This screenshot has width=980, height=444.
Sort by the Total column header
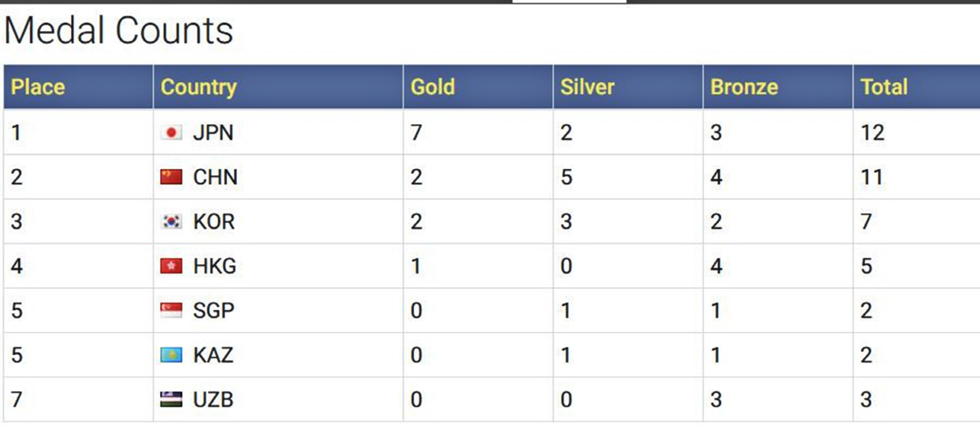click(884, 87)
